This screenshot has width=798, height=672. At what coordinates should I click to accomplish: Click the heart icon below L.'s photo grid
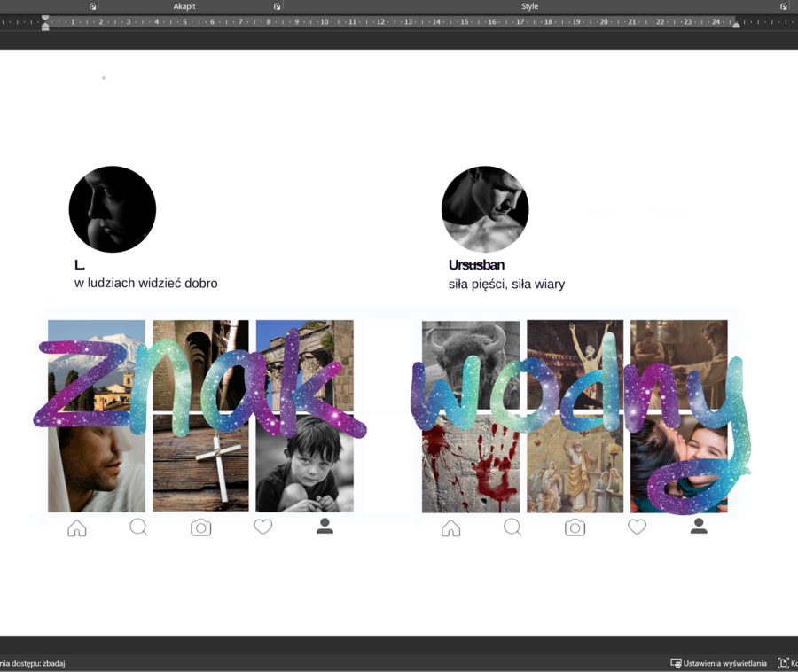pyautogui.click(x=263, y=527)
